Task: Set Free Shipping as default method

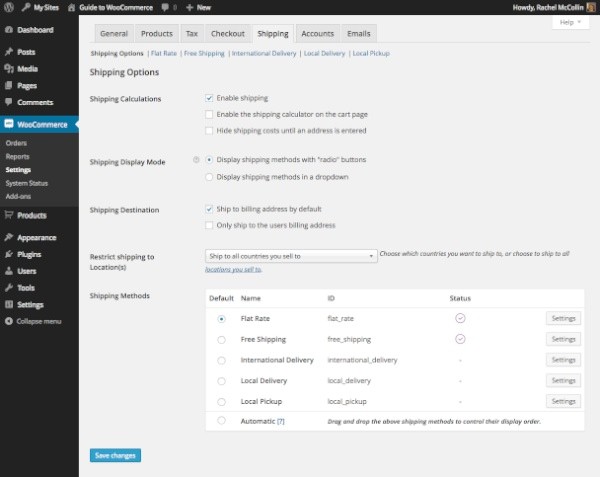Action: (x=221, y=340)
